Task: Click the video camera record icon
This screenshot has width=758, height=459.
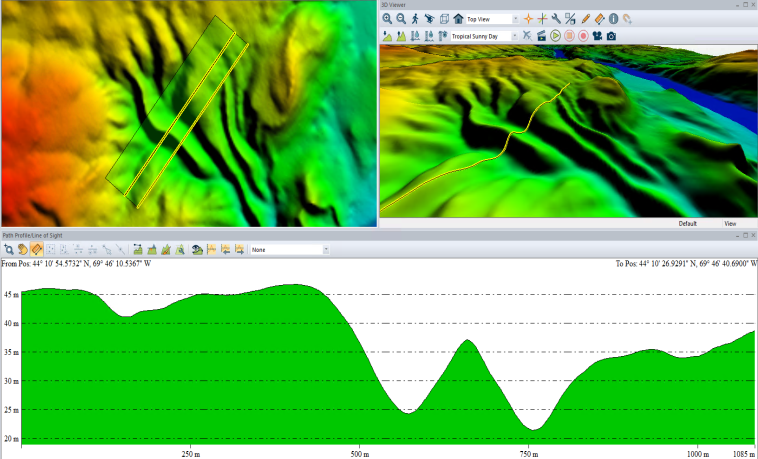Action: pyautogui.click(x=597, y=36)
